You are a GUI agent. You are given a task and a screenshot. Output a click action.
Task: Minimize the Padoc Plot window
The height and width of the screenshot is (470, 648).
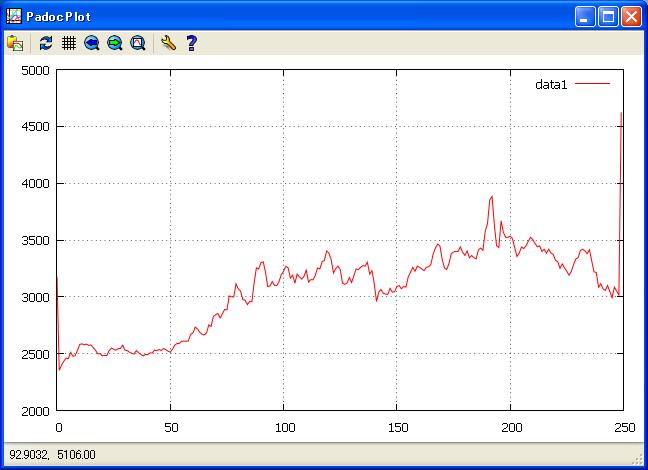coord(585,16)
